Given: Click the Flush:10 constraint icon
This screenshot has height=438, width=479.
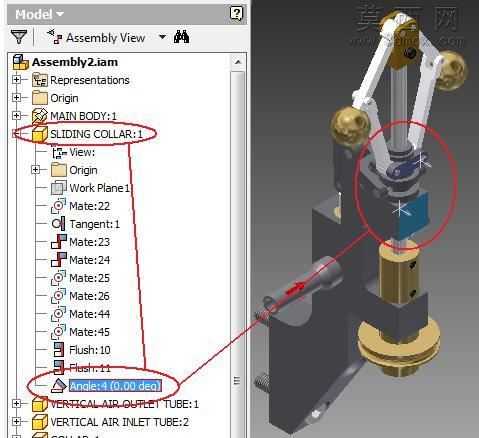Looking at the screenshot, I should point(59,350).
